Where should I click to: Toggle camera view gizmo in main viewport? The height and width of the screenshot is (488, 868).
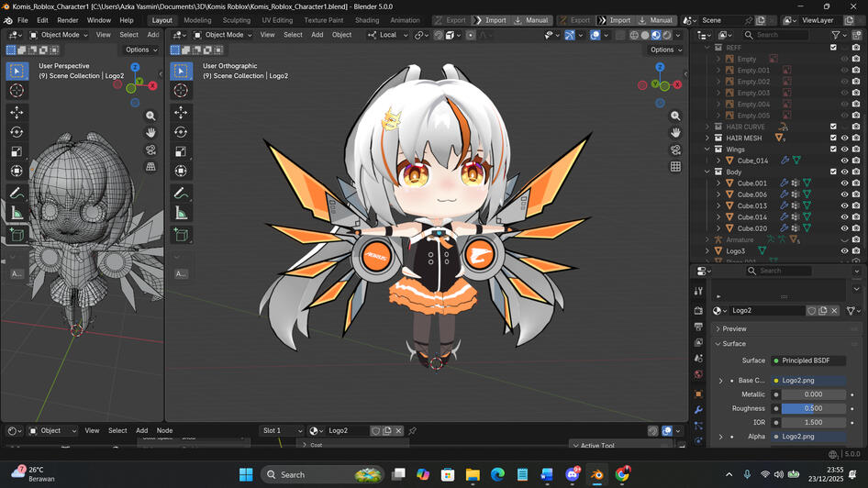pos(675,150)
